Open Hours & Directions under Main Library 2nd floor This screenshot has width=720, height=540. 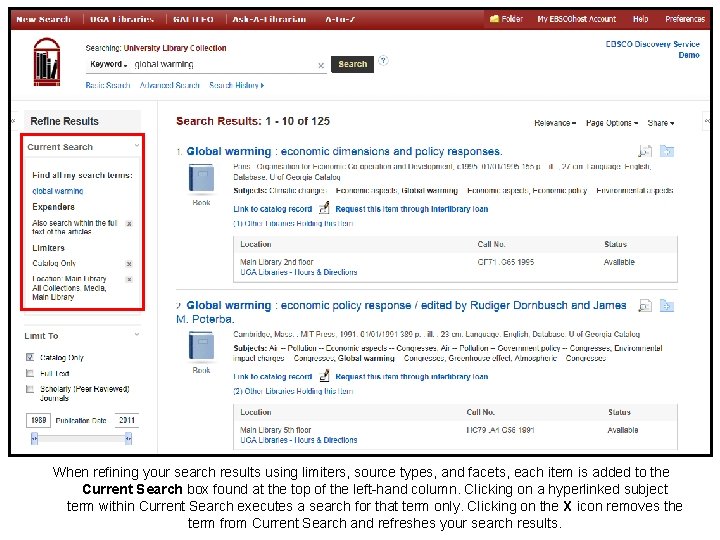(x=298, y=272)
